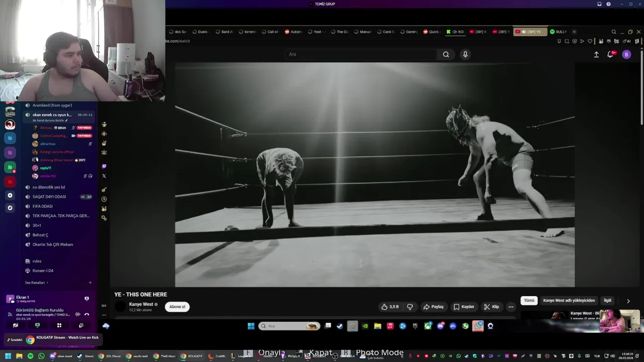Click the Paylaş share button
The width and height of the screenshot is (644, 362).
[x=434, y=307]
